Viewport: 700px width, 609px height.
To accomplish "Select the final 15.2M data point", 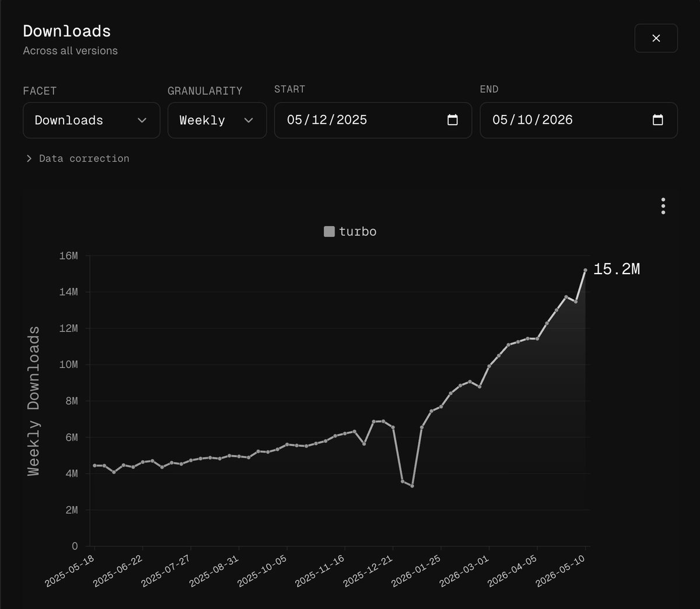I will pyautogui.click(x=585, y=270).
